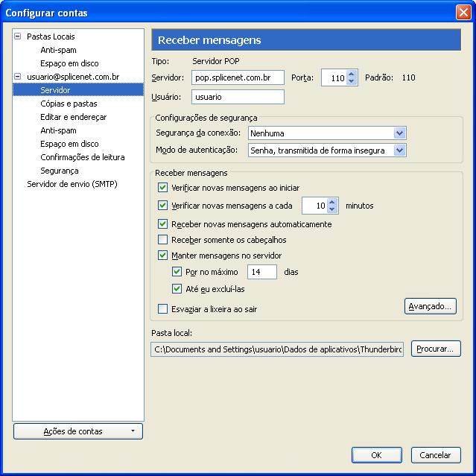Click the Porta number field
Image resolution: width=476 pixels, height=476 pixels.
coord(334,77)
